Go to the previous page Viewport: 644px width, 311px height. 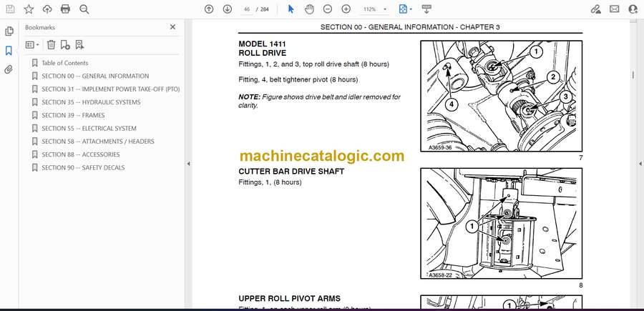click(209, 9)
